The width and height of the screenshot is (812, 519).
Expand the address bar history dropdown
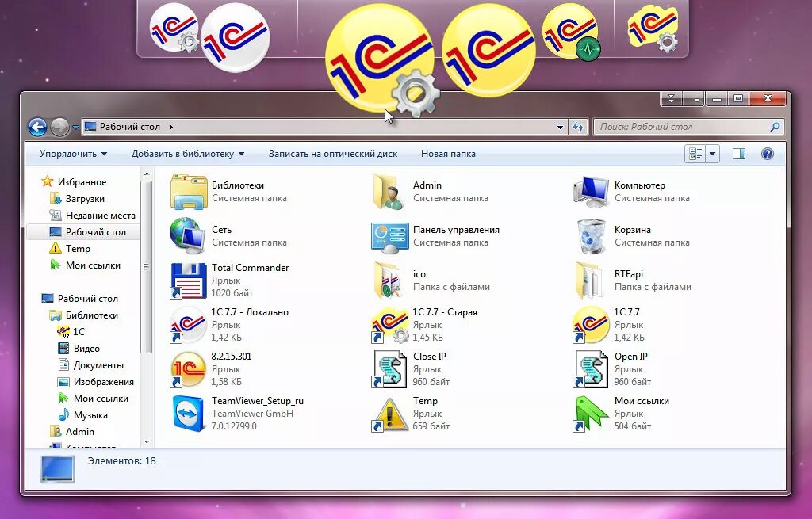pyautogui.click(x=560, y=127)
